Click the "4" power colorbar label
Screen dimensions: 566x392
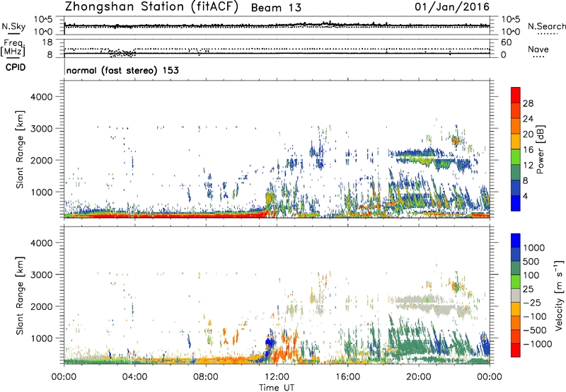click(525, 197)
